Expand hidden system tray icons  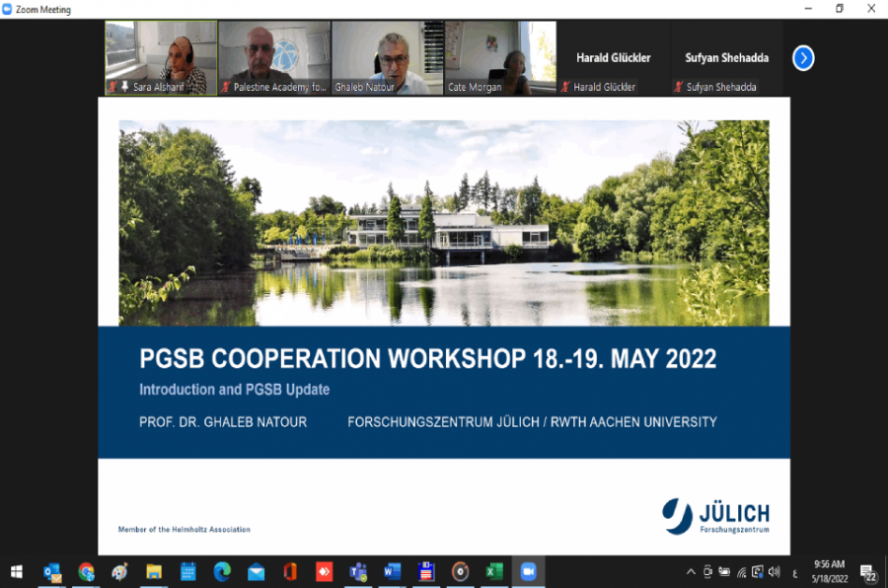coord(691,572)
